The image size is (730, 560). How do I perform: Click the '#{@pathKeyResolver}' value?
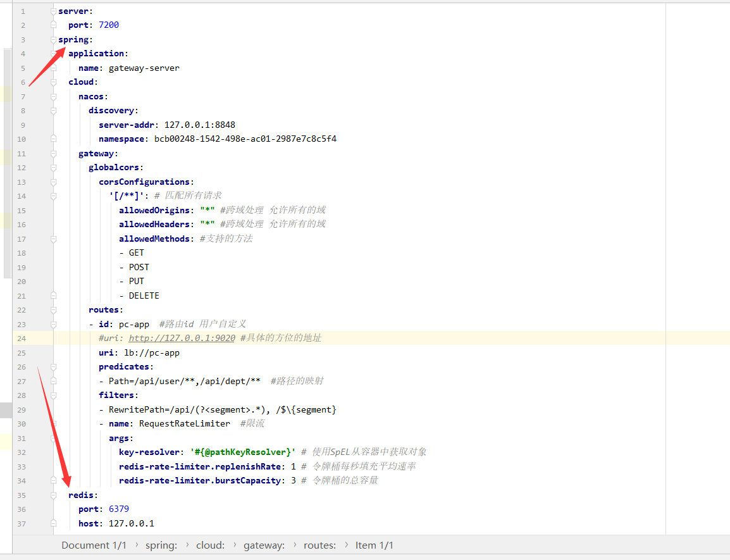pos(242,452)
